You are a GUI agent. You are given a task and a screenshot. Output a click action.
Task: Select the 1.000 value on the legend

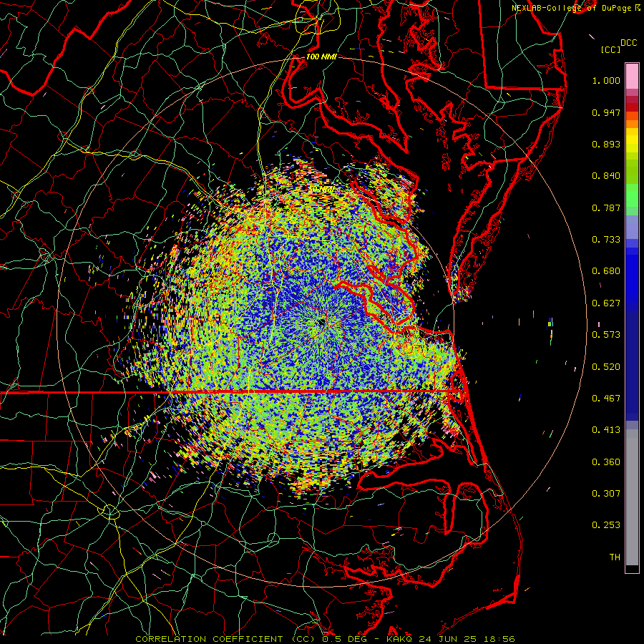pos(606,80)
